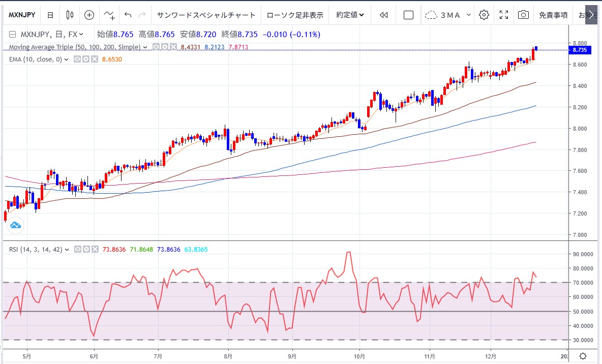Open the 免責事項 disclaimer link

[553, 15]
